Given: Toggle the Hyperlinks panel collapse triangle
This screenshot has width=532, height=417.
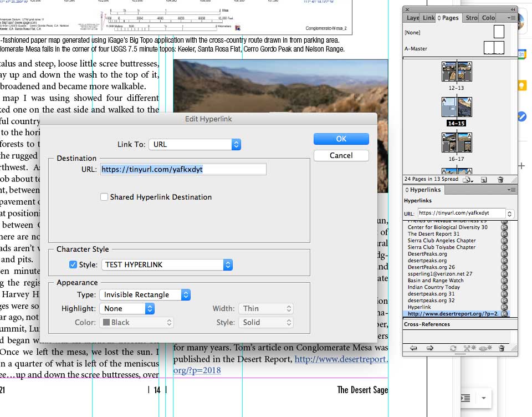Looking at the screenshot, I should tap(406, 190).
